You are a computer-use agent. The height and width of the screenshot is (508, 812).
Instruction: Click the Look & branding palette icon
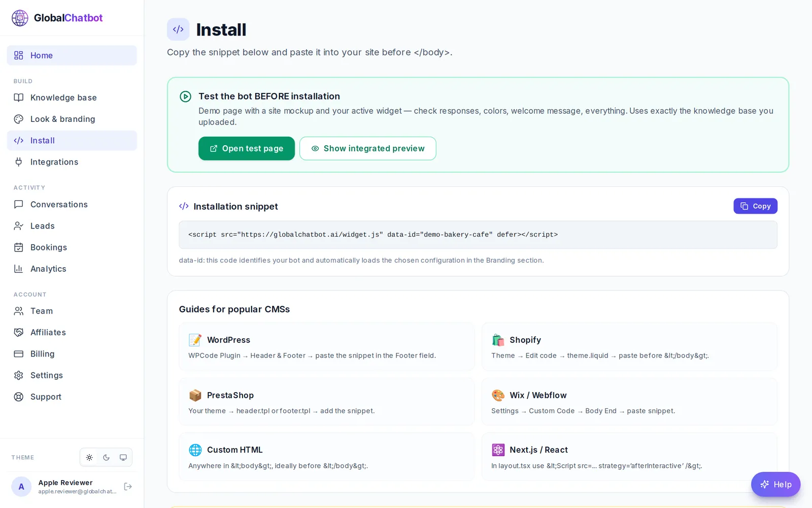click(x=19, y=119)
